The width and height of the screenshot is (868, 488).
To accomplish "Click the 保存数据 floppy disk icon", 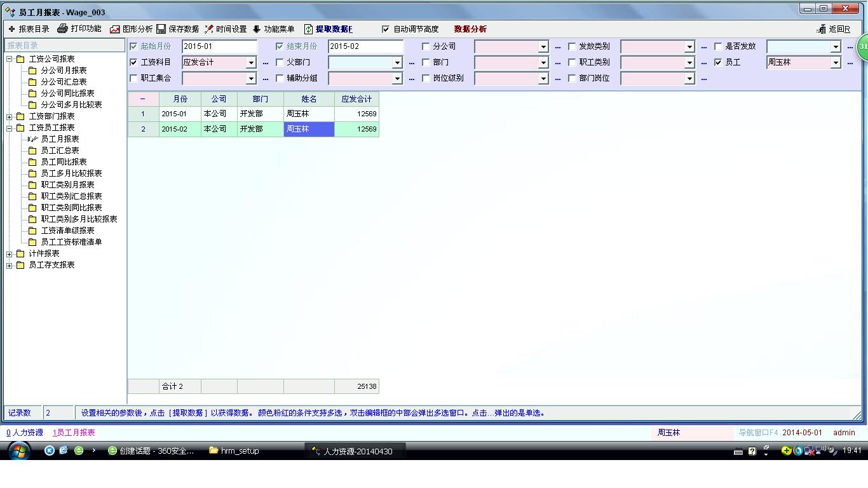I will point(161,29).
